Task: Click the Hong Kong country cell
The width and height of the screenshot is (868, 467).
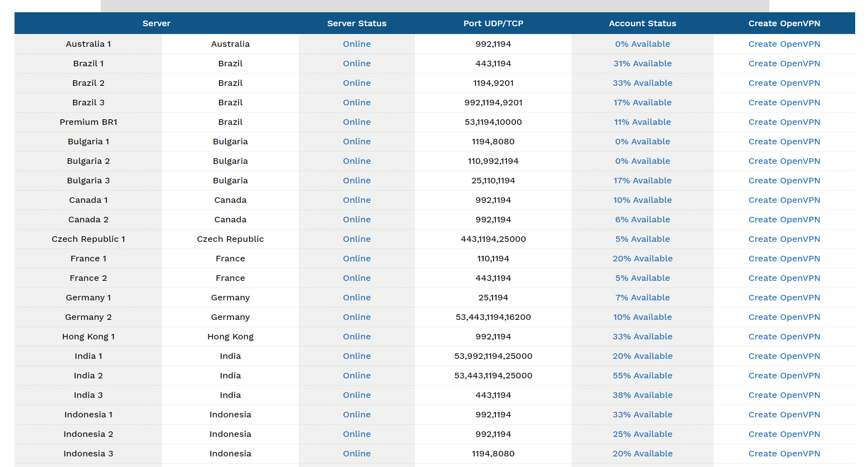Action: click(x=230, y=337)
